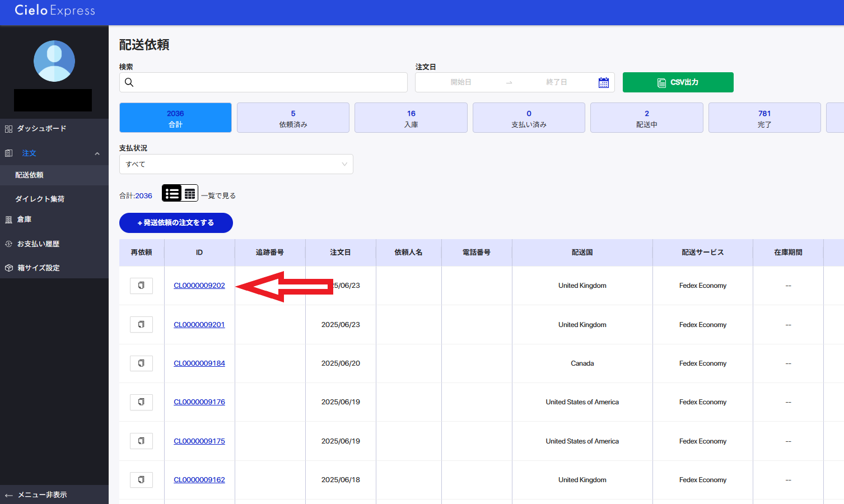Select the 入庫 status tab showing 16

(411, 118)
